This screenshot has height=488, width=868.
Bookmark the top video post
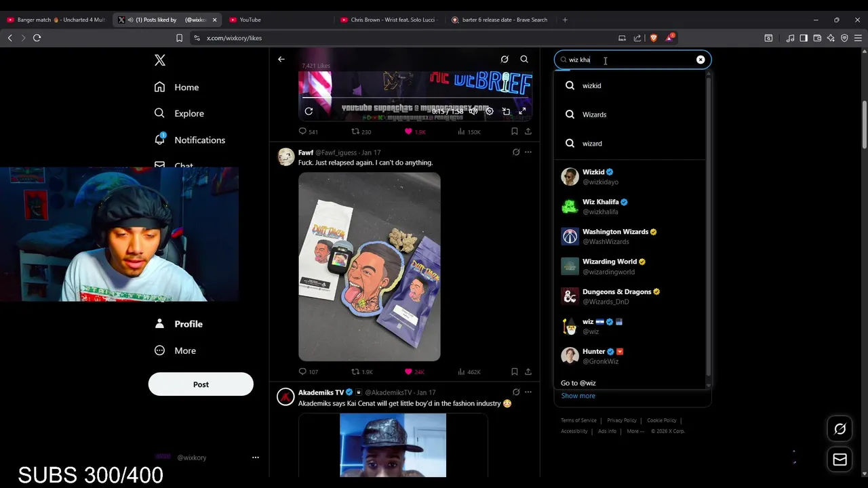coord(514,131)
